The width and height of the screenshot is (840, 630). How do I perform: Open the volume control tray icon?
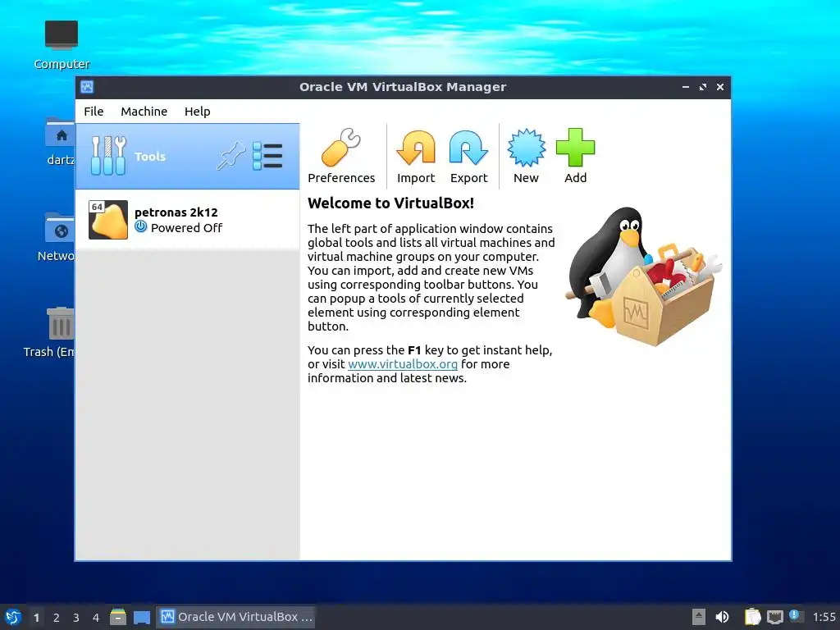point(723,617)
